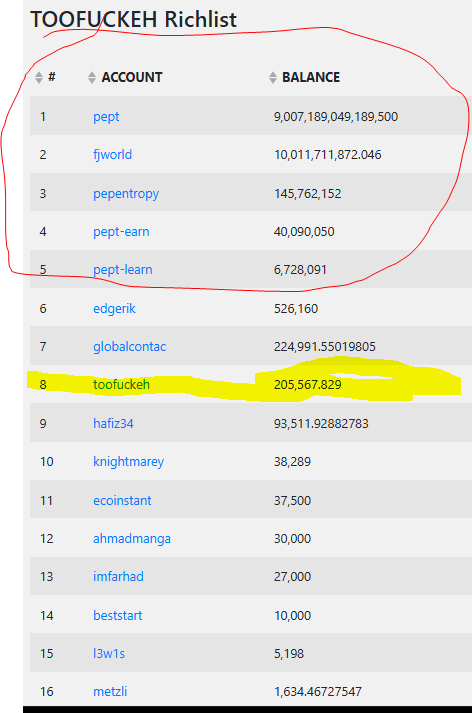Open the pept-learn account link
This screenshot has width=472, height=713.
123,270
